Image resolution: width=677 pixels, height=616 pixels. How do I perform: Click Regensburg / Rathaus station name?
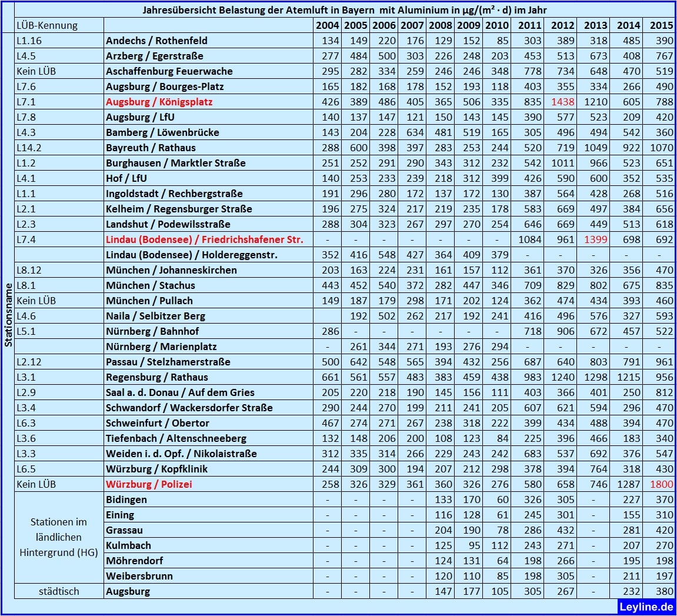point(156,377)
